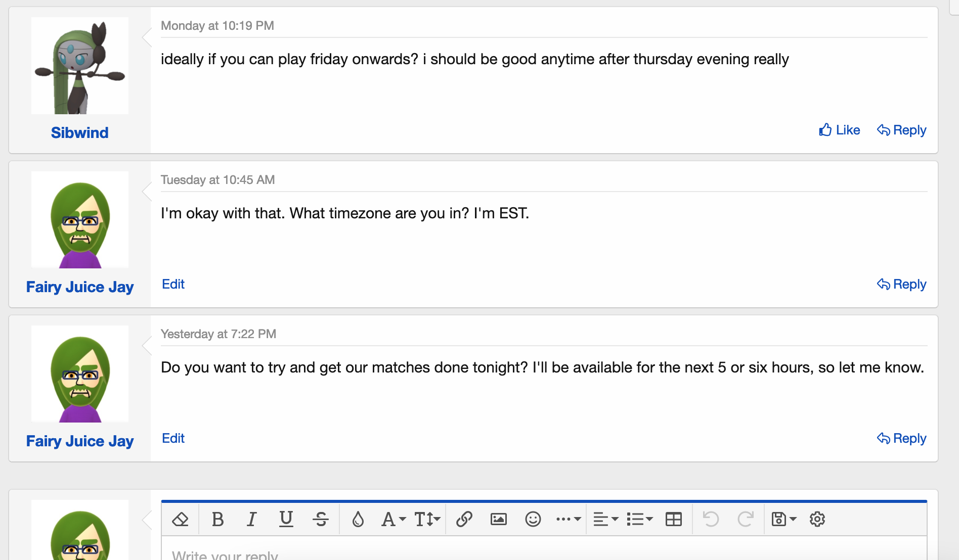Open the text alignment dropdown
The image size is (959, 560).
click(605, 519)
